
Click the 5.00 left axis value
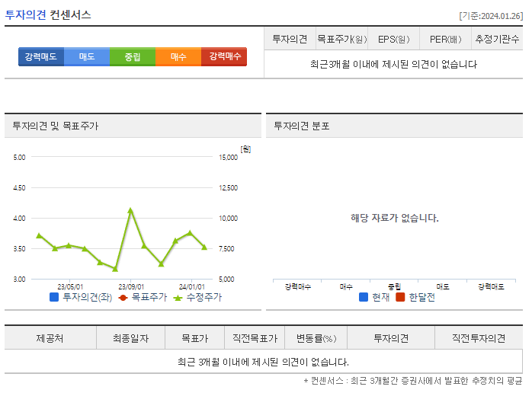(19, 158)
